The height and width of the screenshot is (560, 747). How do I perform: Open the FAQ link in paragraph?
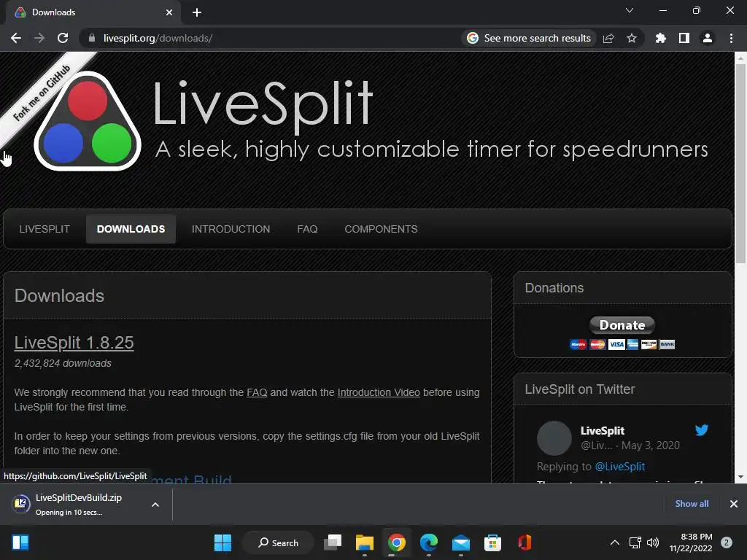point(257,392)
